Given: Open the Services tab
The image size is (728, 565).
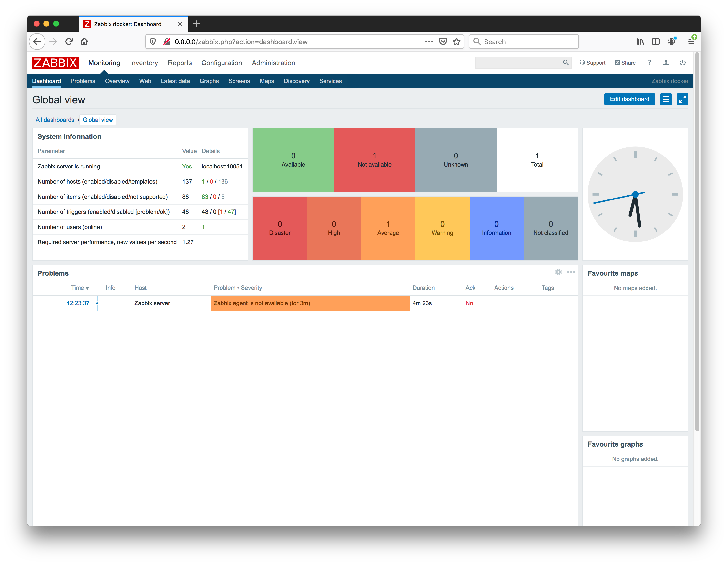Looking at the screenshot, I should [330, 81].
